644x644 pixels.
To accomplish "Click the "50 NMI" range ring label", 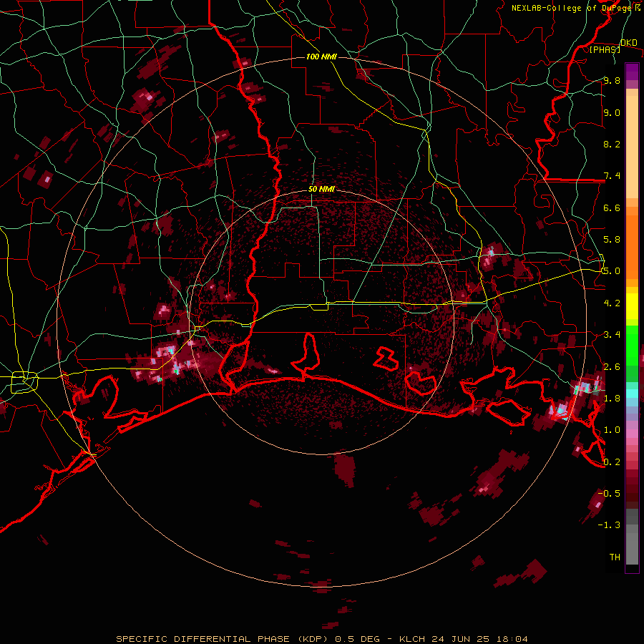I will tap(321, 190).
